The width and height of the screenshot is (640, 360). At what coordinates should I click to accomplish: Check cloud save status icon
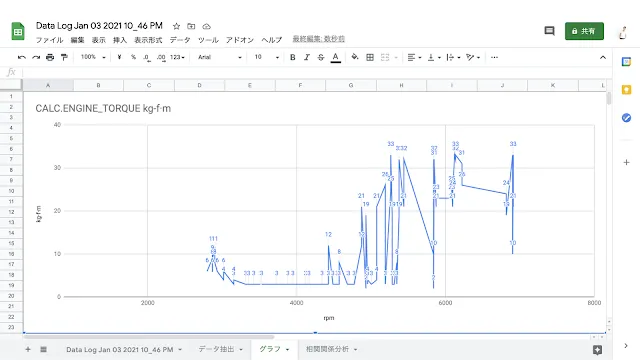(x=207, y=26)
